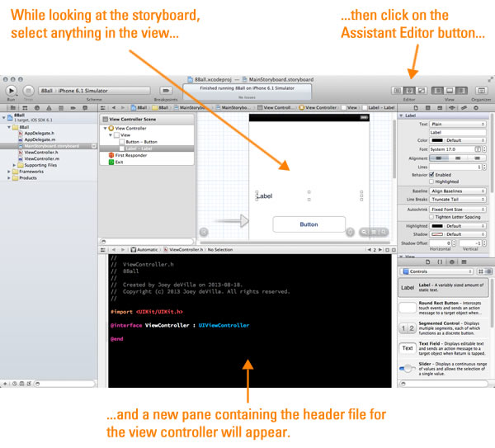Enter full screen mode
Viewport: 495px width, 448px height.
tap(490, 79)
